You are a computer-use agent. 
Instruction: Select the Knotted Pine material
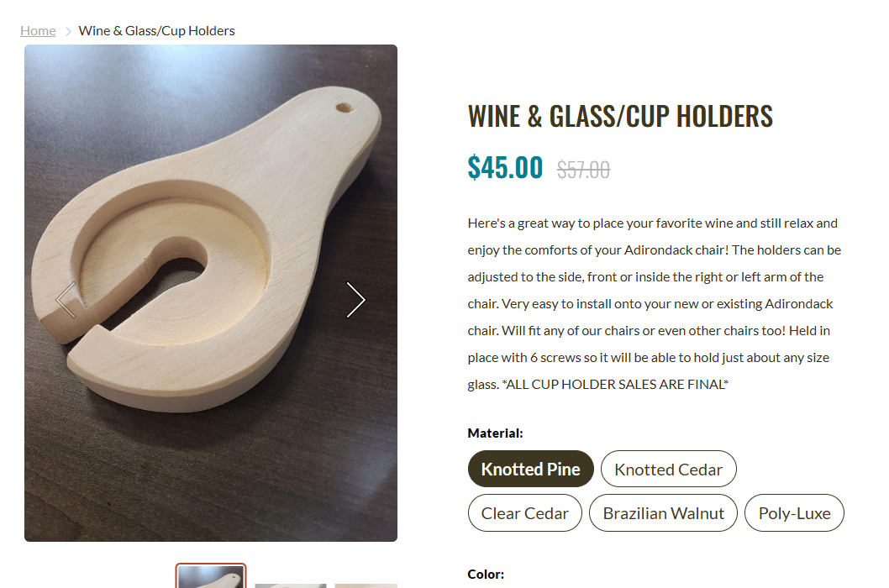[x=530, y=469]
